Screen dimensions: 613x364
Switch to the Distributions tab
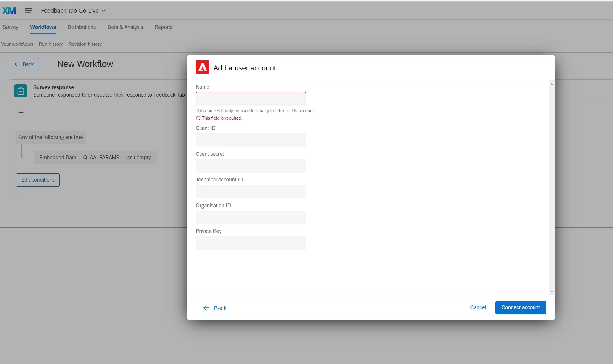(x=82, y=27)
